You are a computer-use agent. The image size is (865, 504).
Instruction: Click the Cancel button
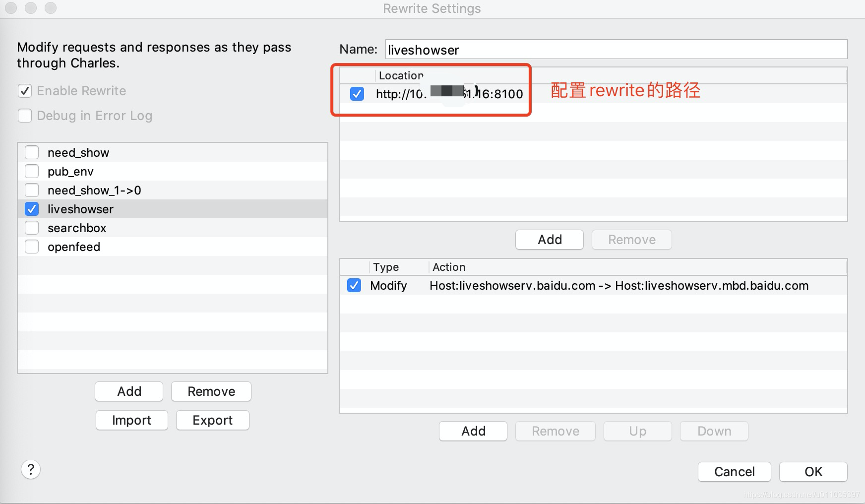click(735, 472)
